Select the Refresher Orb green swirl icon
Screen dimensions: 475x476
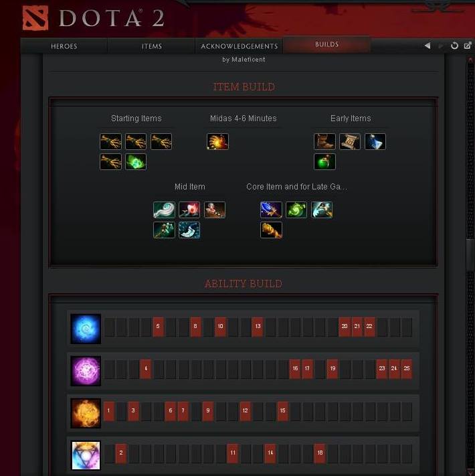(296, 210)
